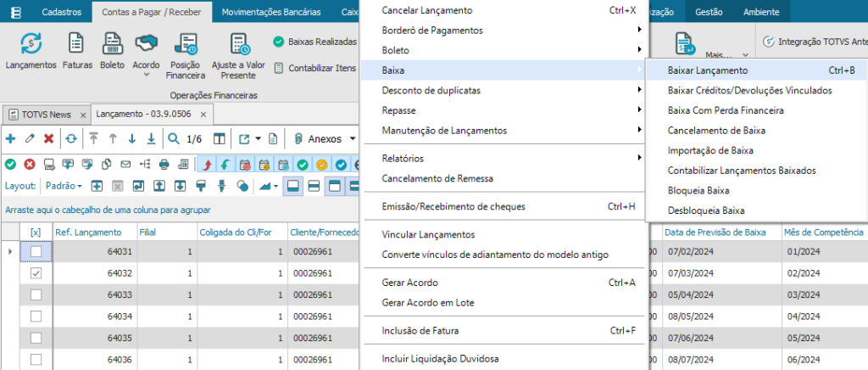
Task: Open the Boleto ribbon icon
Action: pos(112,50)
